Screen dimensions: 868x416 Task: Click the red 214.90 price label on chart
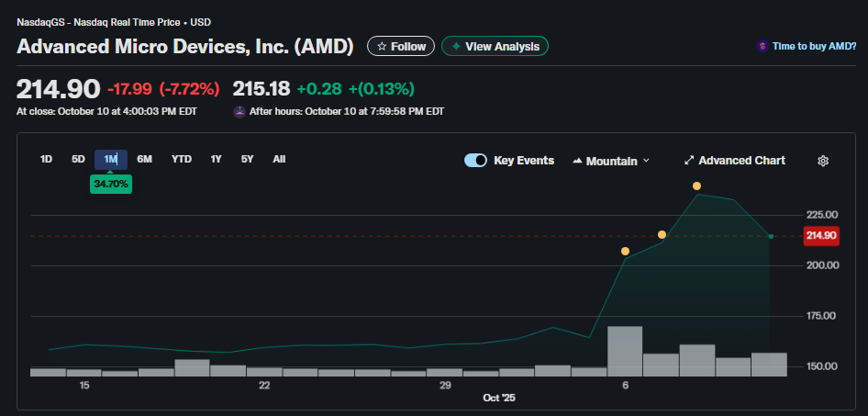821,236
